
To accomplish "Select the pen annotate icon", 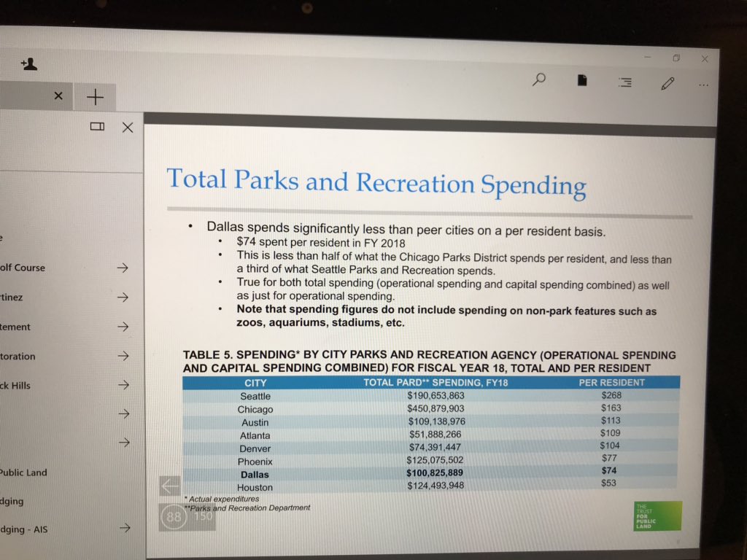I will click(x=667, y=83).
